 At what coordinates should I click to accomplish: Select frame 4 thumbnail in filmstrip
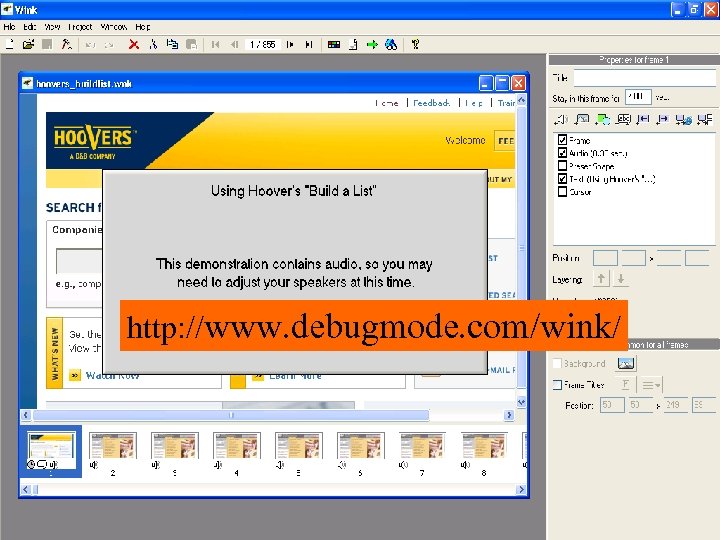coord(236,445)
